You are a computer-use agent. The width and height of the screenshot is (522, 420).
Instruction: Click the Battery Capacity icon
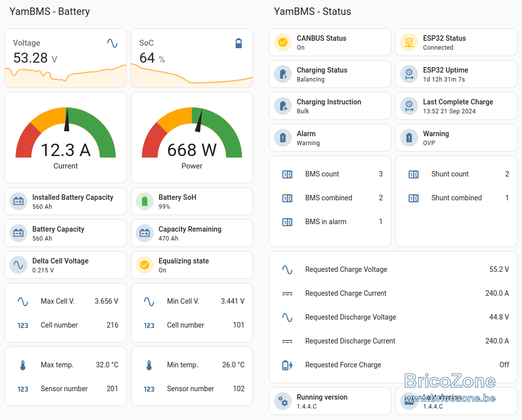(x=18, y=233)
